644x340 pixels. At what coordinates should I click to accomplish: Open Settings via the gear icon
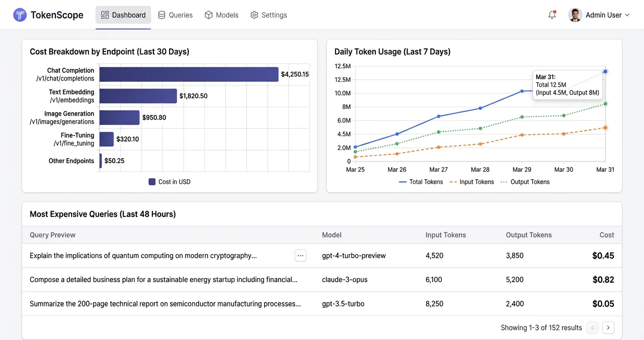(x=254, y=14)
